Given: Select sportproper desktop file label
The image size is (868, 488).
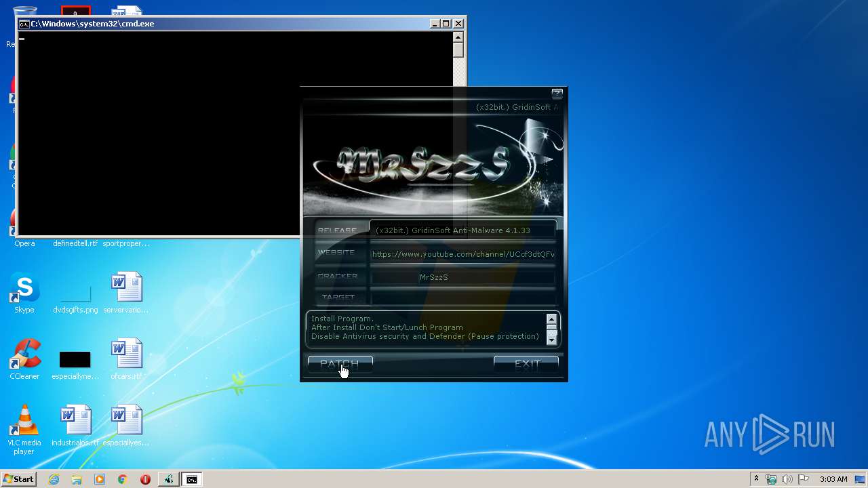Looking at the screenshot, I should (x=126, y=243).
